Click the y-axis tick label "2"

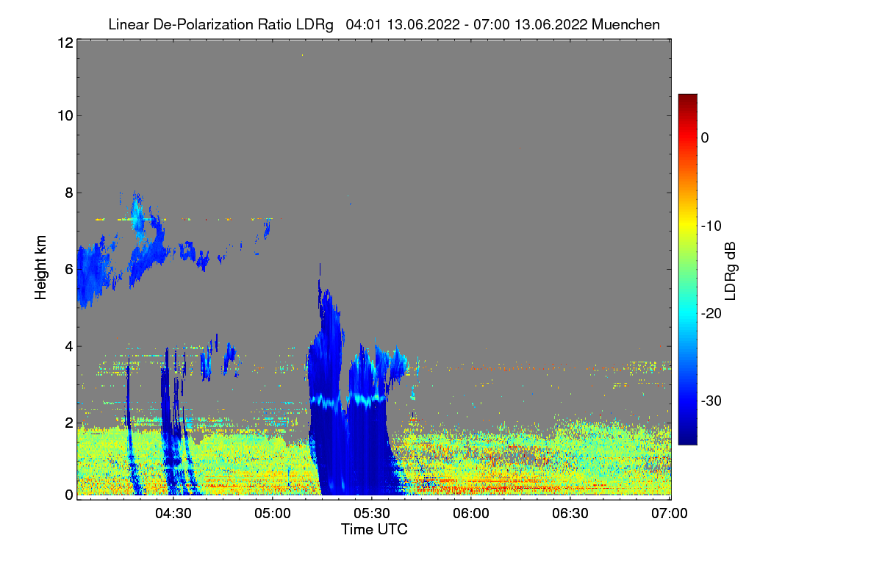pyautogui.click(x=68, y=423)
